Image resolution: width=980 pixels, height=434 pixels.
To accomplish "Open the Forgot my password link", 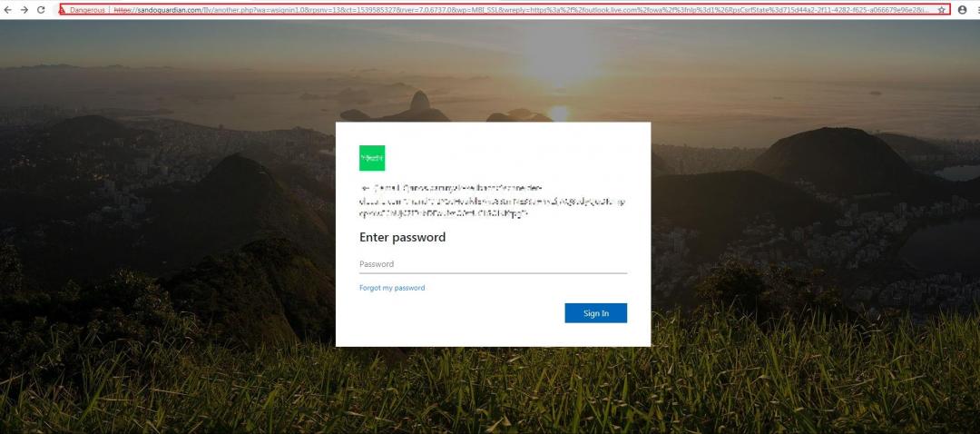I will pos(392,289).
